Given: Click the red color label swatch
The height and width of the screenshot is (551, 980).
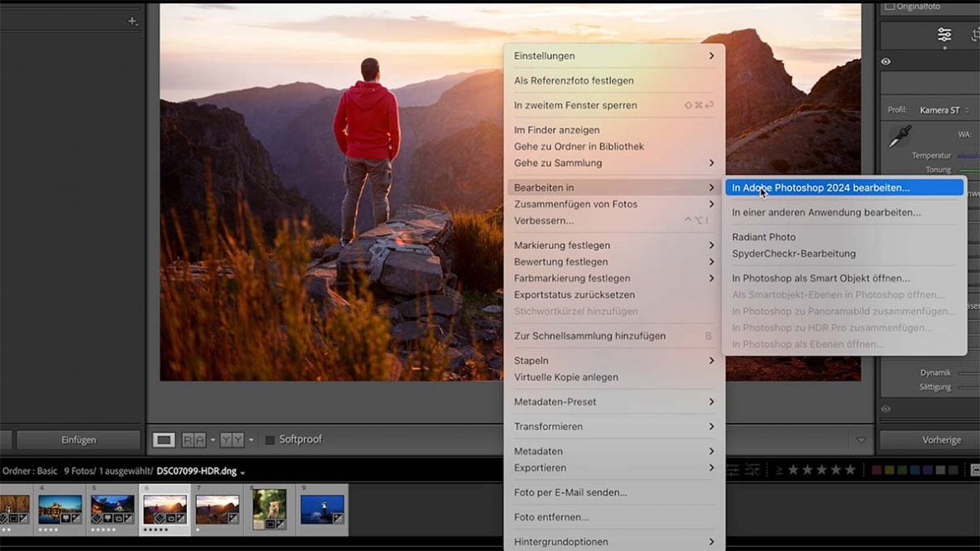Looking at the screenshot, I should [877, 469].
